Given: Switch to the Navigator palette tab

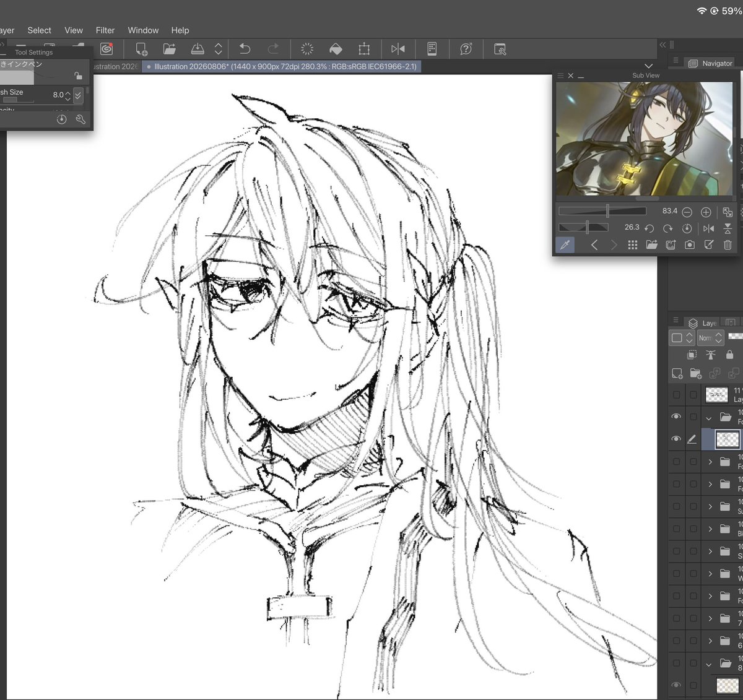Looking at the screenshot, I should (711, 63).
